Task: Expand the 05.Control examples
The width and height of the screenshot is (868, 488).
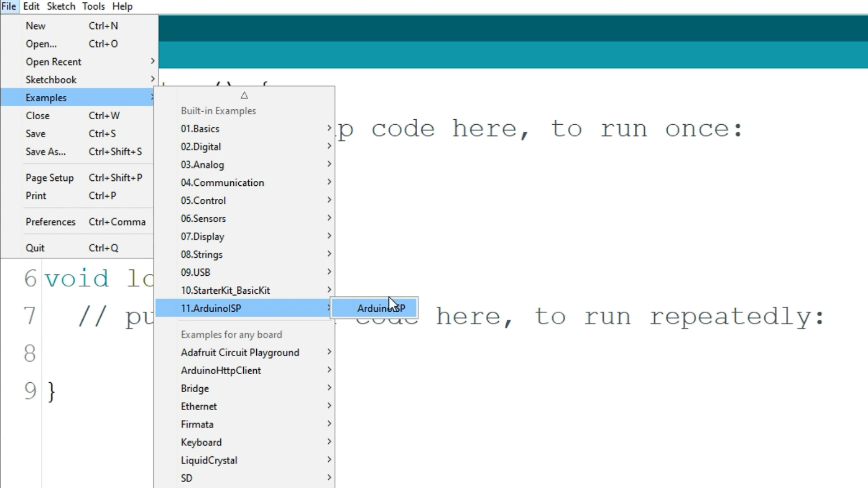Action: click(245, 201)
